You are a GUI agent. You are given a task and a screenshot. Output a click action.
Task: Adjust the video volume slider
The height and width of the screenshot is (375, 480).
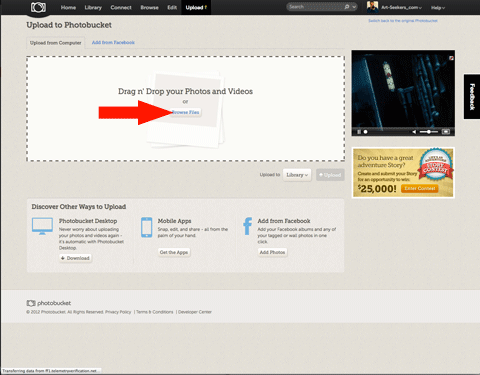click(x=429, y=132)
